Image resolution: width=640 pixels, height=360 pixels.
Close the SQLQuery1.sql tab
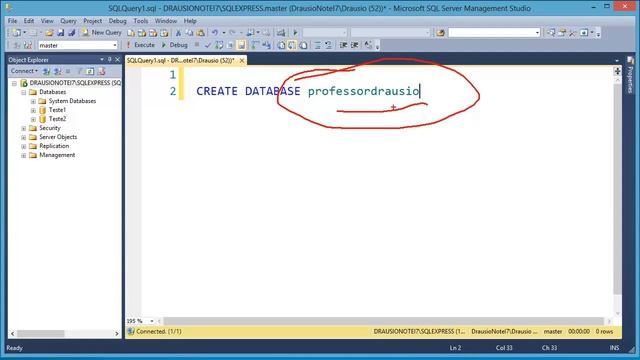[242, 60]
